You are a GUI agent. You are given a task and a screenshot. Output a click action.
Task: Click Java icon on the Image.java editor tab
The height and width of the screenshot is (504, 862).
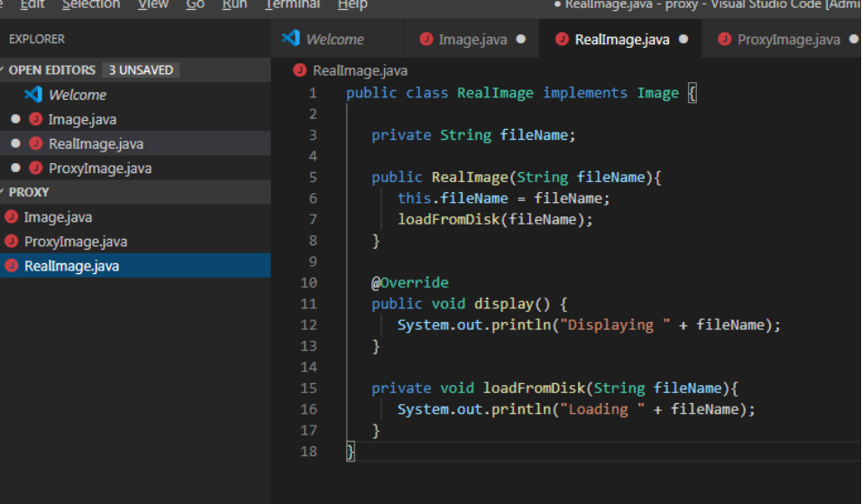pyautogui.click(x=426, y=40)
